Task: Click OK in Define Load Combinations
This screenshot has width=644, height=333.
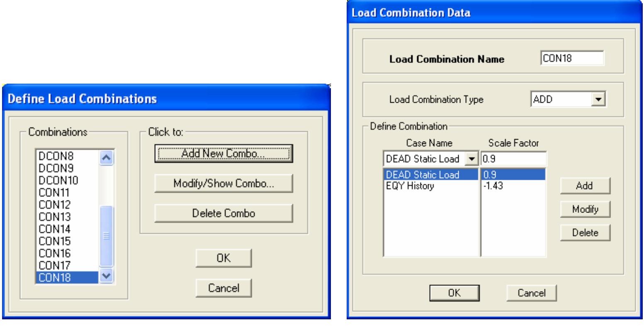Action: tap(224, 258)
